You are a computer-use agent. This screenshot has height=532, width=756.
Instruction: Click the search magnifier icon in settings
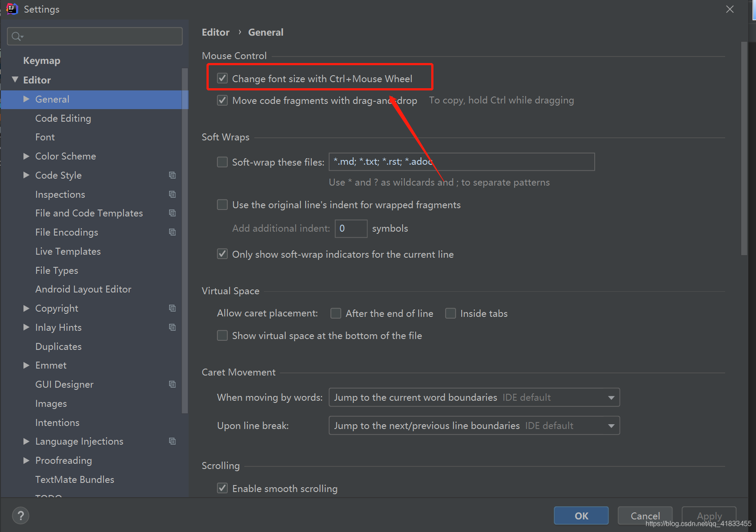tap(17, 37)
